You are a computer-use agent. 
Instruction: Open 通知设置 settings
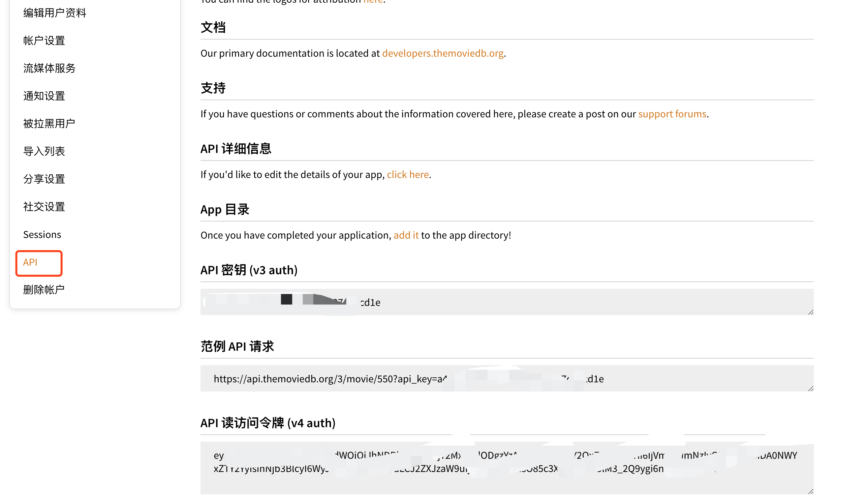(44, 96)
